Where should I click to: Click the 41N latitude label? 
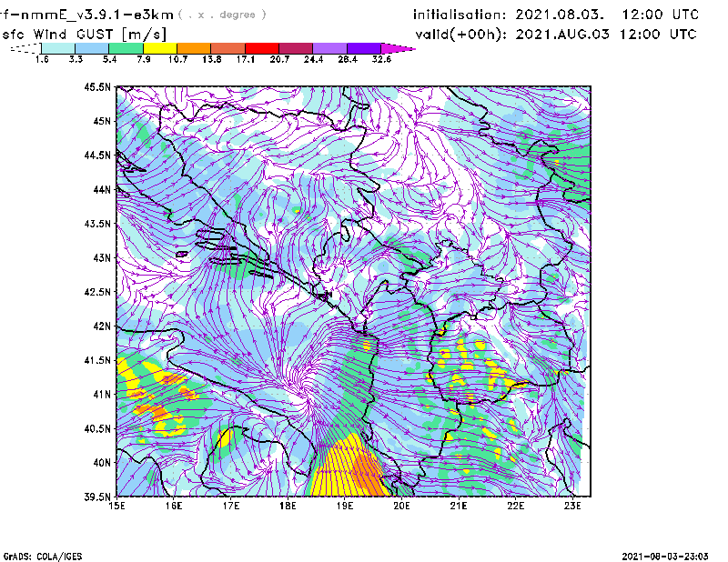102,394
